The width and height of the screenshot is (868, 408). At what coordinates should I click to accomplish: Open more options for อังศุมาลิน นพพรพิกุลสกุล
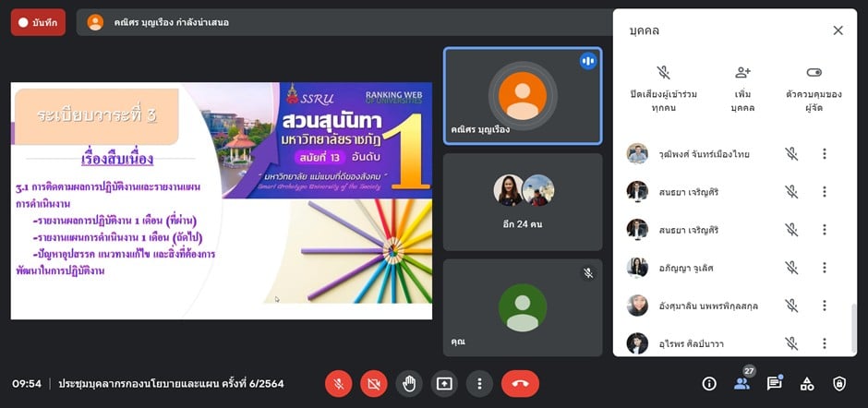[825, 306]
